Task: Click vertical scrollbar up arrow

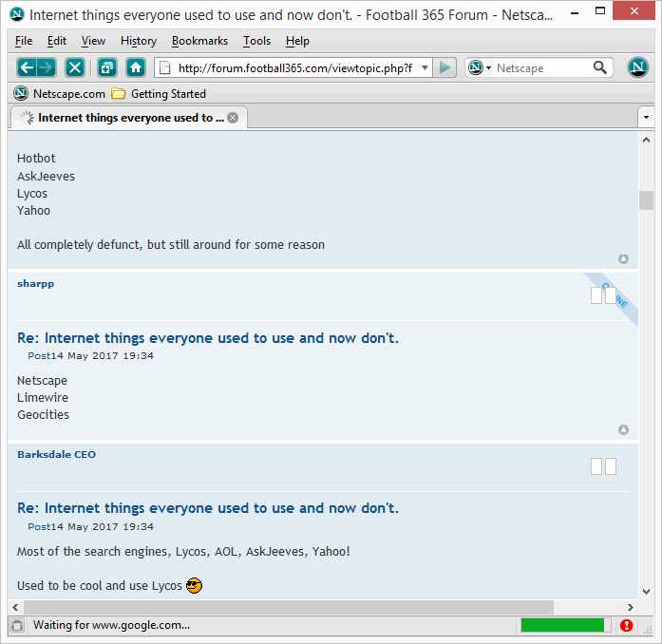Action: click(646, 140)
